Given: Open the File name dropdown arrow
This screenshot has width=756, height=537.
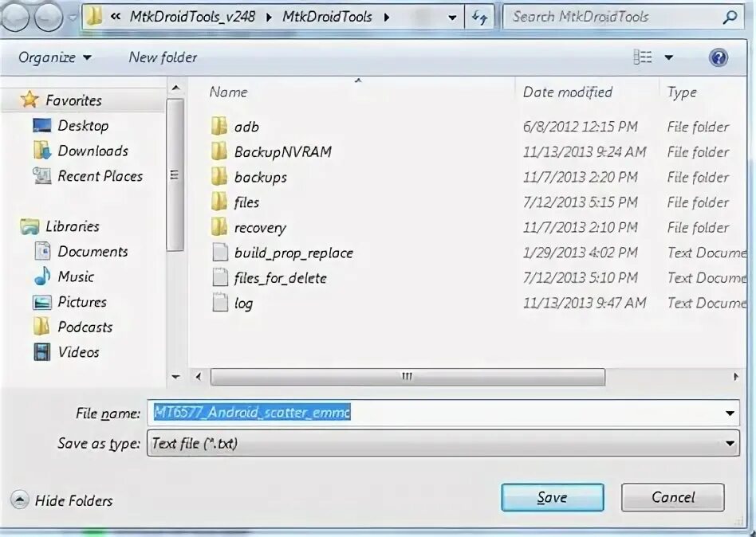Looking at the screenshot, I should coord(730,414).
